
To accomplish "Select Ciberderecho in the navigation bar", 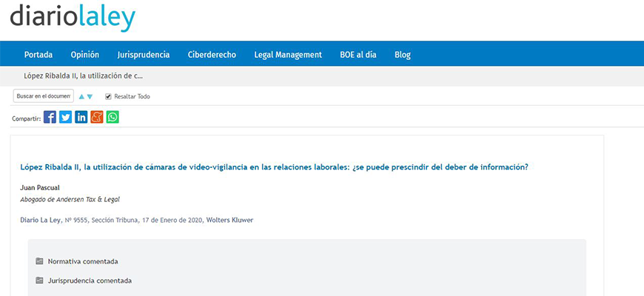I will tap(212, 55).
